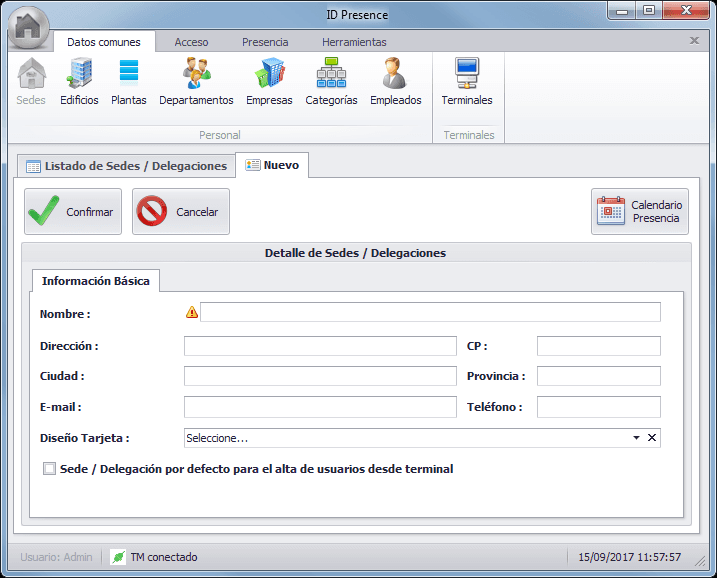Open the Plantas section
717x578 pixels.
[x=129, y=81]
